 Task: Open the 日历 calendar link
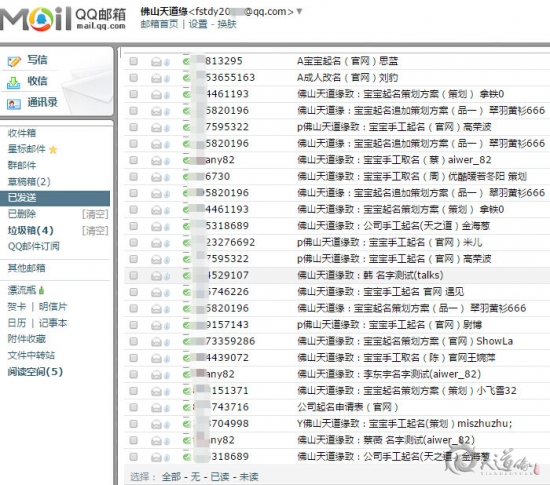17,323
